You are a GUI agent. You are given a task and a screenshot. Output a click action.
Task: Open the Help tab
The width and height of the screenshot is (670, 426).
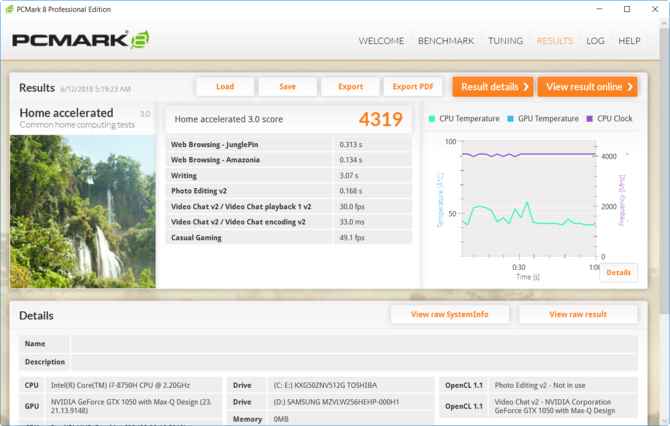(x=629, y=41)
